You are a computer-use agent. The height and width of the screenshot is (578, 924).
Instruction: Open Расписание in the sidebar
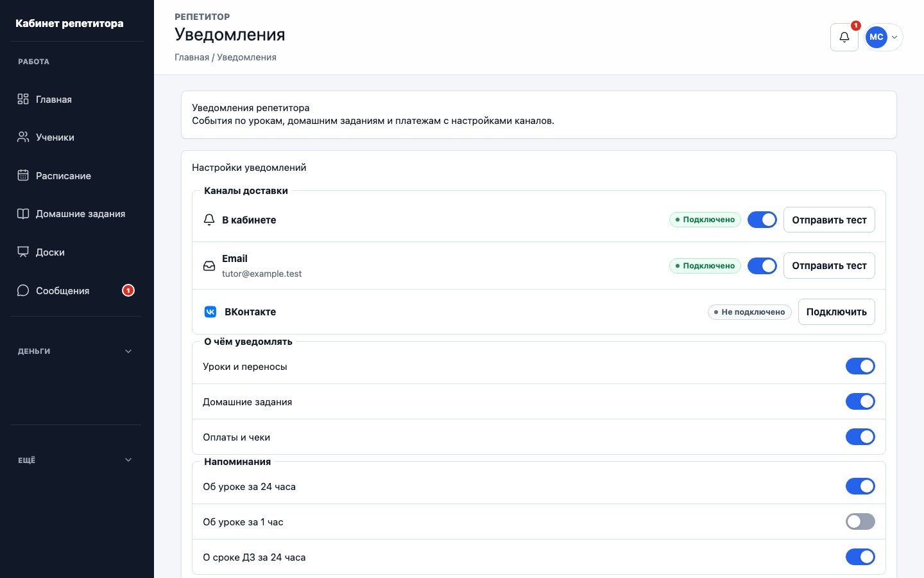pyautogui.click(x=76, y=175)
